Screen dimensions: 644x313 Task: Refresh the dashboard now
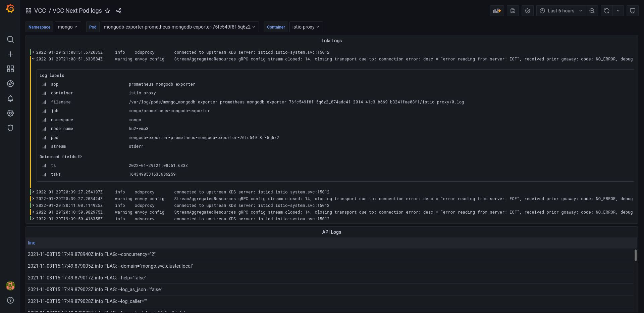pos(607,11)
